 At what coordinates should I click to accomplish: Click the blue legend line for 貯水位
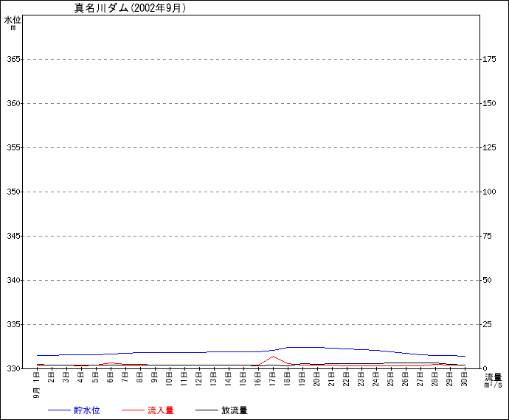click(59, 410)
